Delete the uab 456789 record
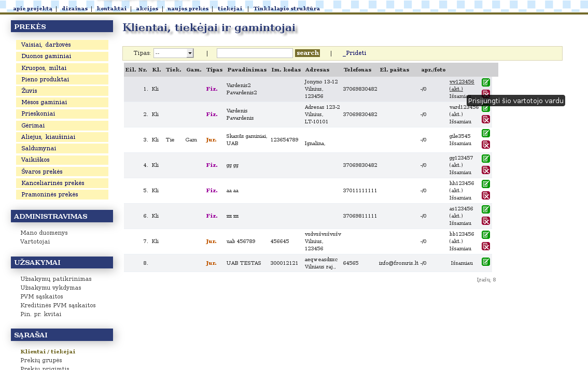 tap(486, 246)
